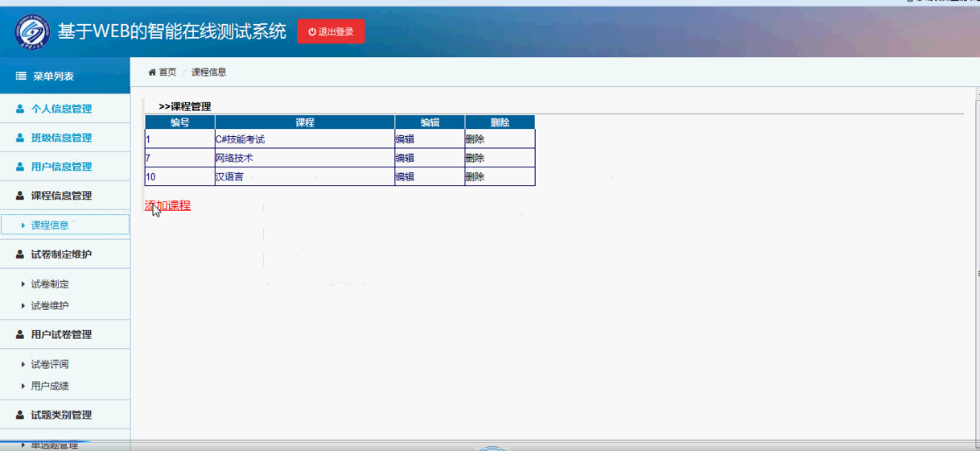
Task: Click arrow marker beside 试卷制定
Action: (x=23, y=284)
